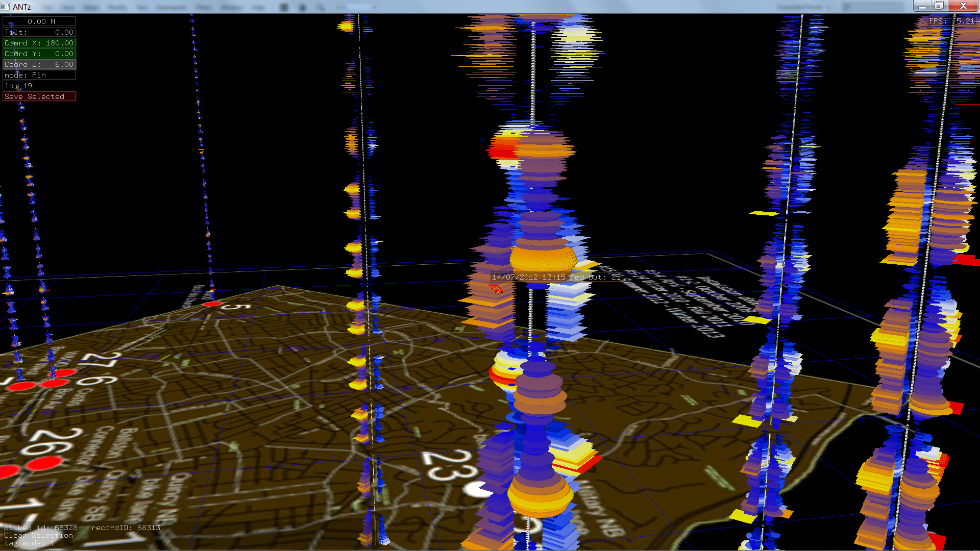Click the id: 19 field

[x=18, y=86]
